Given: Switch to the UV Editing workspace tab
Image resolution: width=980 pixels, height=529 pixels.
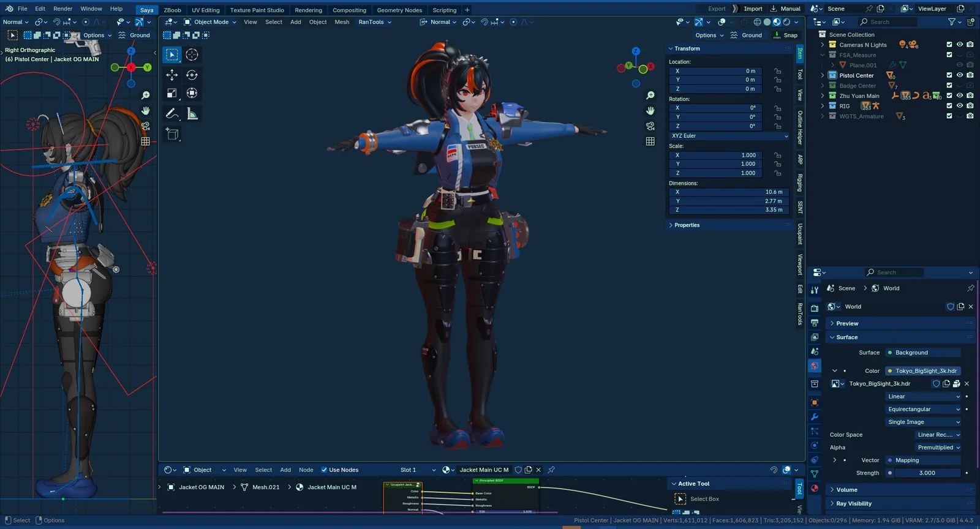Looking at the screenshot, I should [x=205, y=10].
